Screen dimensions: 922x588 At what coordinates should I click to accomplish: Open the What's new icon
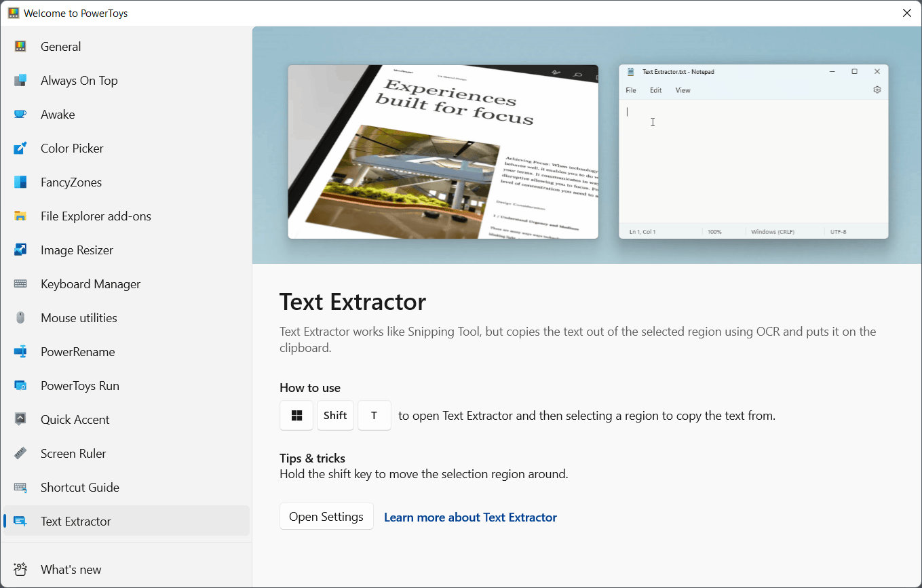click(x=21, y=569)
